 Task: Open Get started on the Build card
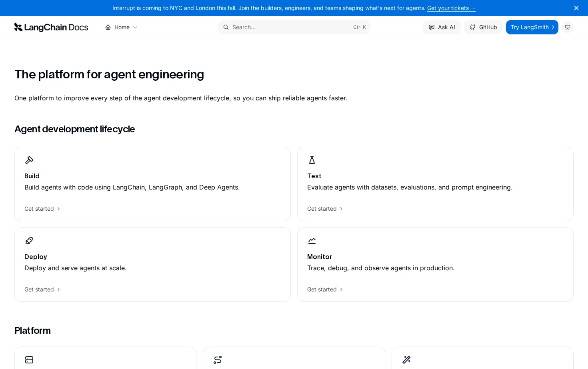(x=42, y=209)
